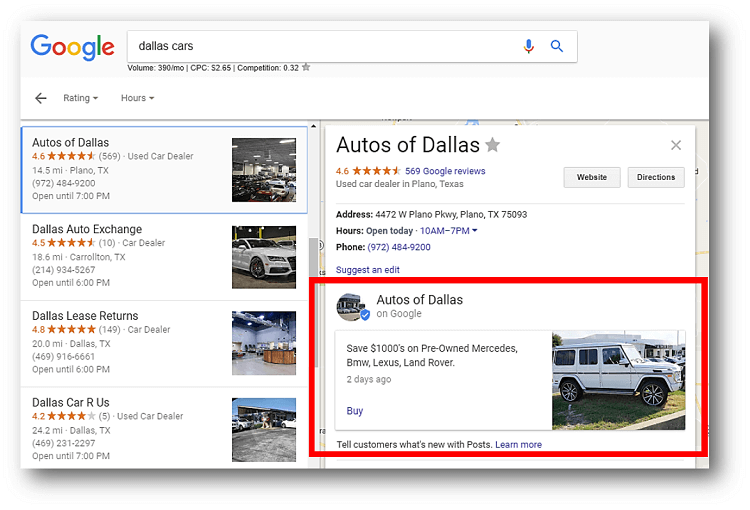The image size is (750, 510).
Task: Click the Open today hours text
Action: 389,231
